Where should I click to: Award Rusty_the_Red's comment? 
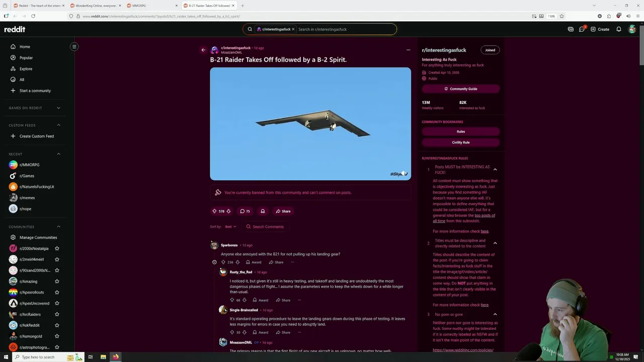coord(261,300)
